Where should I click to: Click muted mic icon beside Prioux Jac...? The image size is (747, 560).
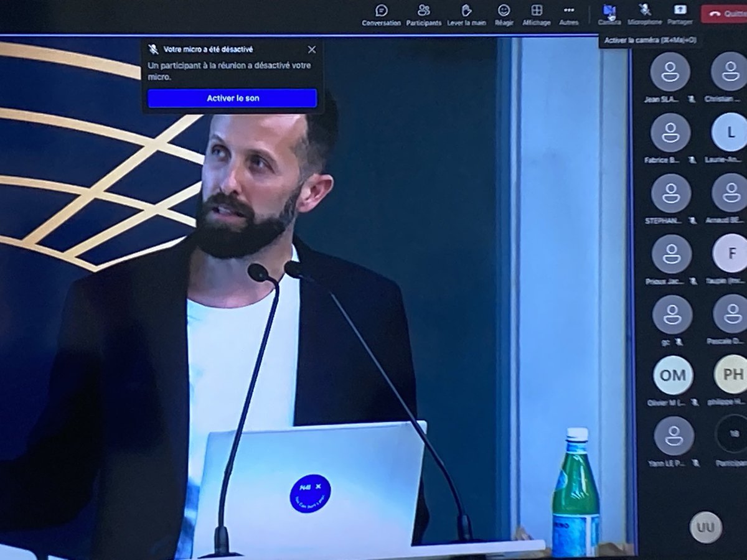click(693, 281)
